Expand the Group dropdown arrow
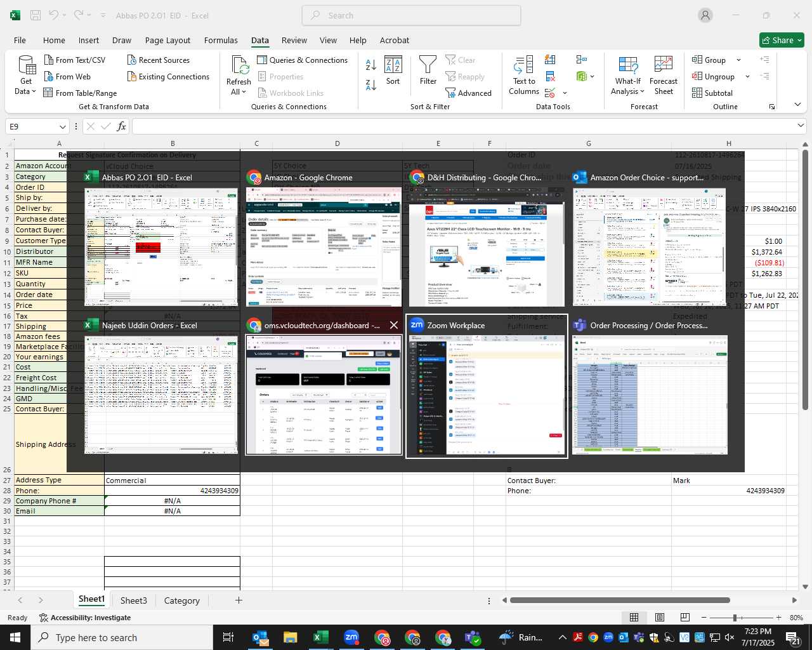The height and width of the screenshot is (650, 812). click(738, 60)
